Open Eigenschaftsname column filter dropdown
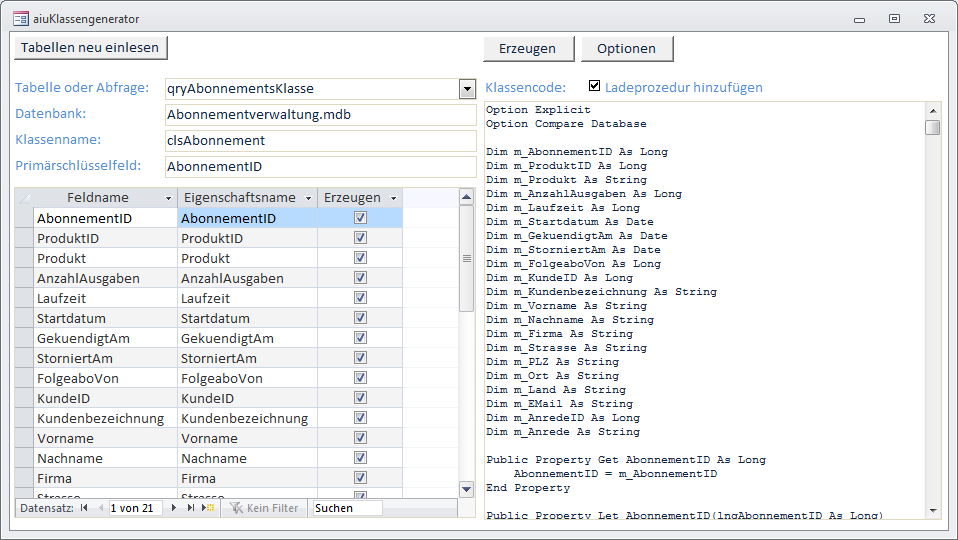 (307, 198)
